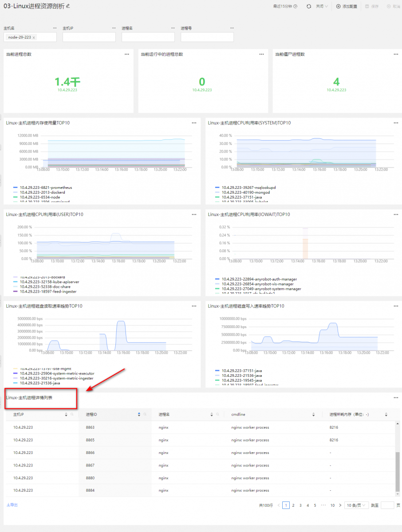Open the 进程名 filter more-options menu
The image size is (402, 532).
click(173, 28)
